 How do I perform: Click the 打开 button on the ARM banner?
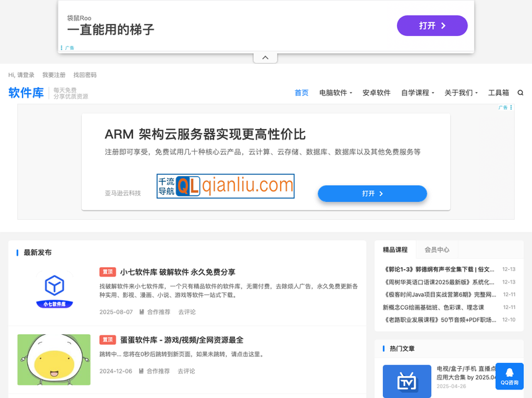pos(372,193)
